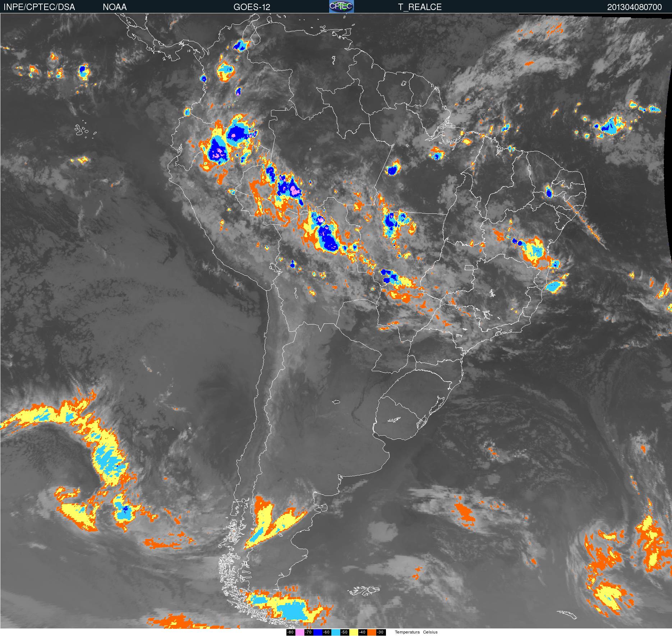
Task: Click the -30 legend value
Action: (380, 632)
